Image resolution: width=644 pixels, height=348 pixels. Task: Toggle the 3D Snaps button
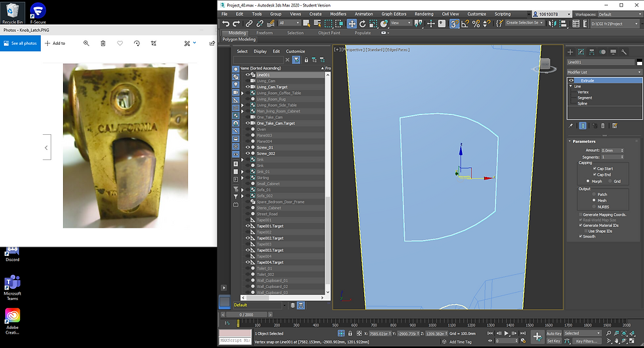coord(454,24)
